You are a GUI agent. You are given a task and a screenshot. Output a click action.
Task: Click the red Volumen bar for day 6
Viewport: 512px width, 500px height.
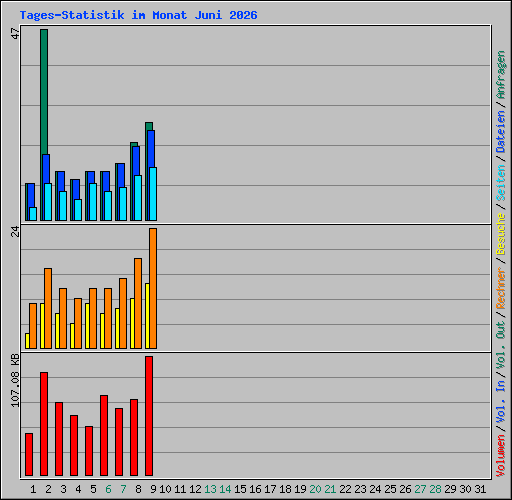click(104, 435)
